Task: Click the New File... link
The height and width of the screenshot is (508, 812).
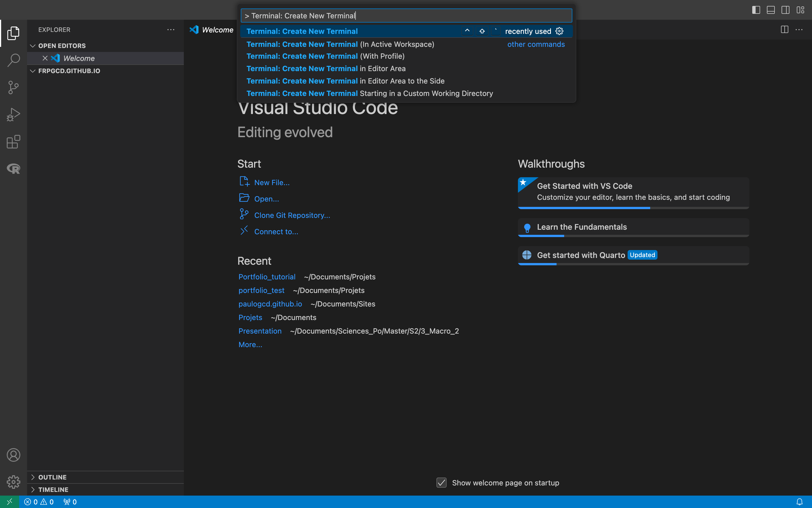Action: pos(272,182)
